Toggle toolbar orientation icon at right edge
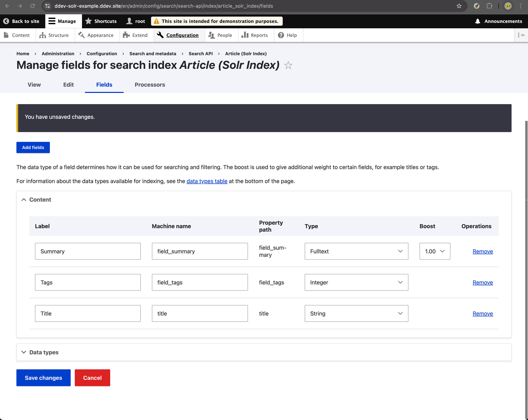This screenshot has width=528, height=420. coord(521,35)
